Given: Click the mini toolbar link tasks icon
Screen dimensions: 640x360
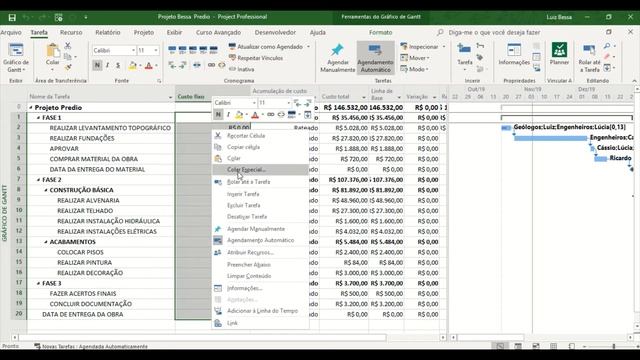Looking at the screenshot, I should (x=271, y=115).
